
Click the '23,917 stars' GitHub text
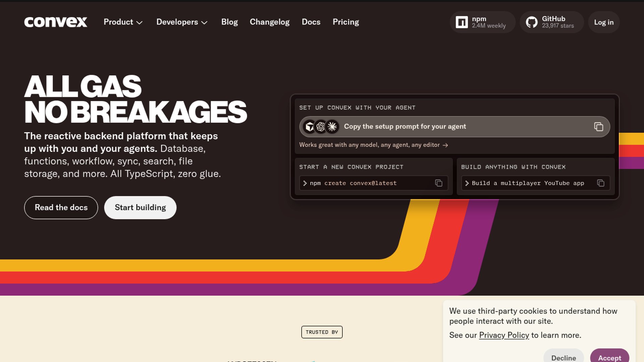558,26
